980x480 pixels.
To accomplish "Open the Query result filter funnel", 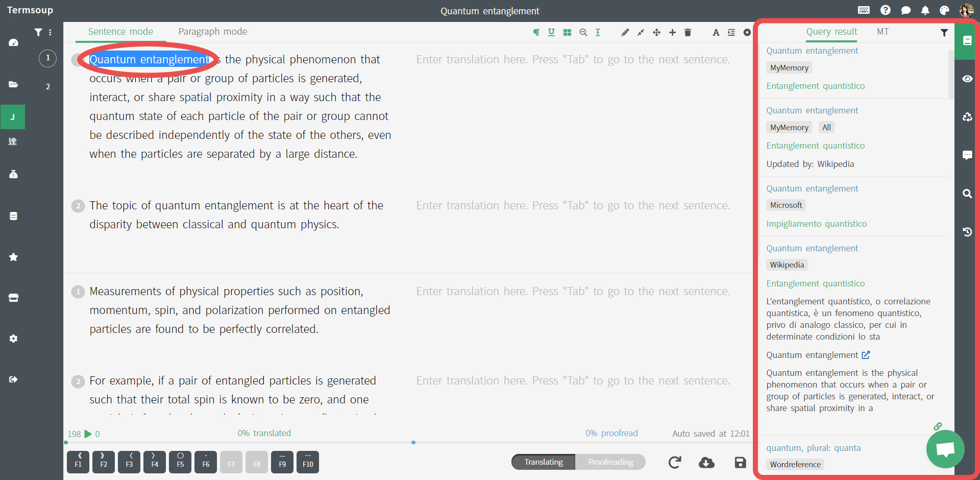I will pyautogui.click(x=944, y=32).
